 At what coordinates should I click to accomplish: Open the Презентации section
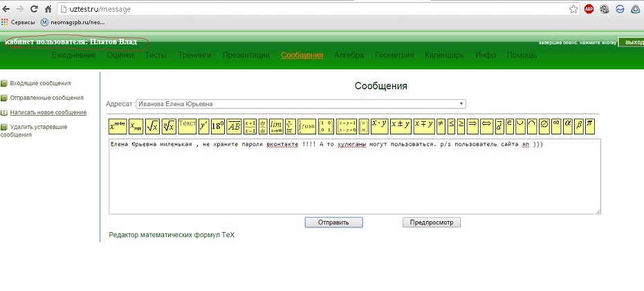point(246,55)
